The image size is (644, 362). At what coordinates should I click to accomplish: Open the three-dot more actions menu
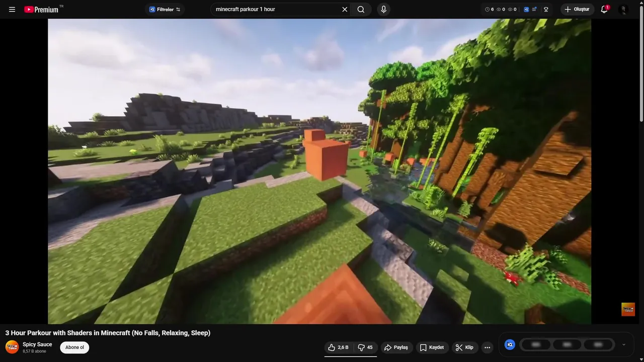tap(487, 347)
